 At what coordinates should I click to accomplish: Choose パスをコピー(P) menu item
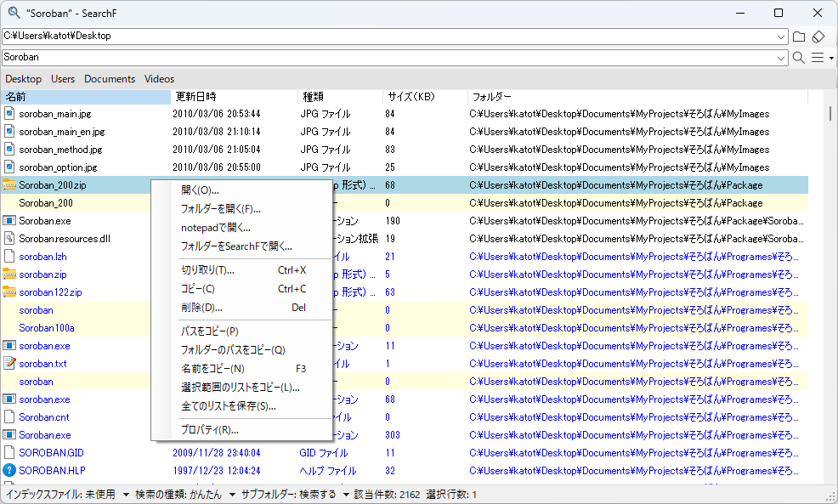pyautogui.click(x=241, y=331)
